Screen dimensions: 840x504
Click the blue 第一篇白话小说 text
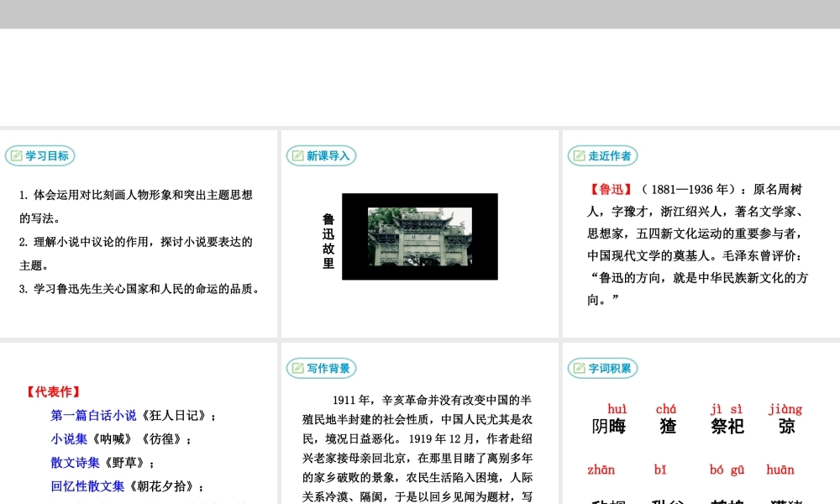click(x=93, y=416)
